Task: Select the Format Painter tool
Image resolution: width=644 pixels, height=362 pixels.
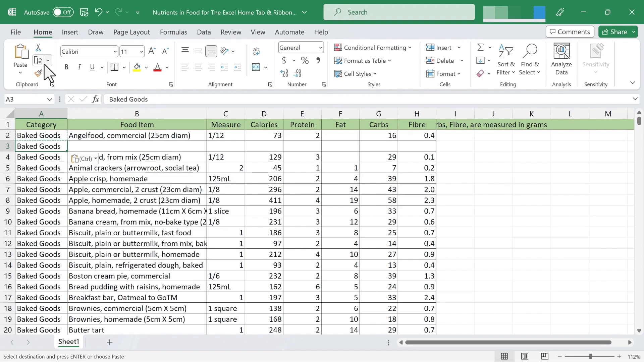Action: click(x=38, y=73)
